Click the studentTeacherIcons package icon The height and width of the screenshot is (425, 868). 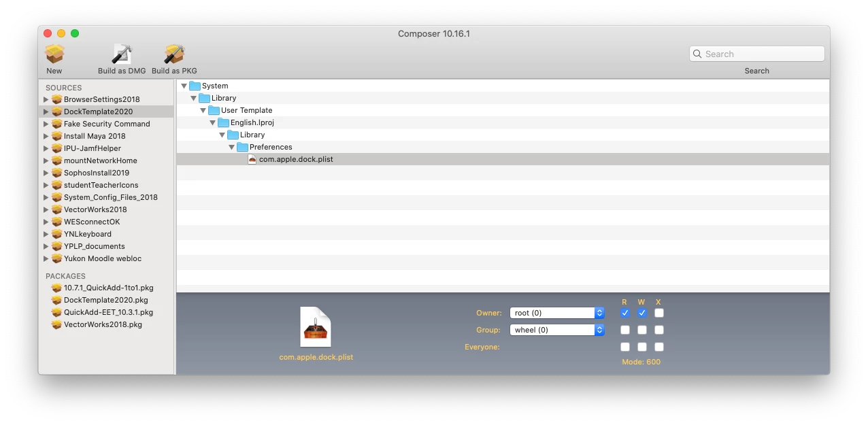tap(56, 185)
